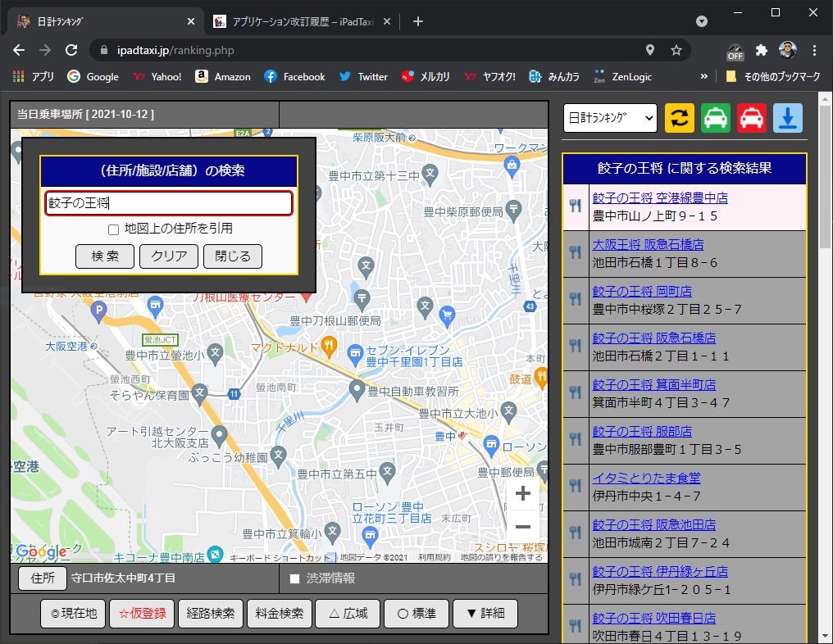Screen dimensions: 833x644
Task: Open 餃子の王将 空港線豊中店 link
Action: tap(660, 198)
